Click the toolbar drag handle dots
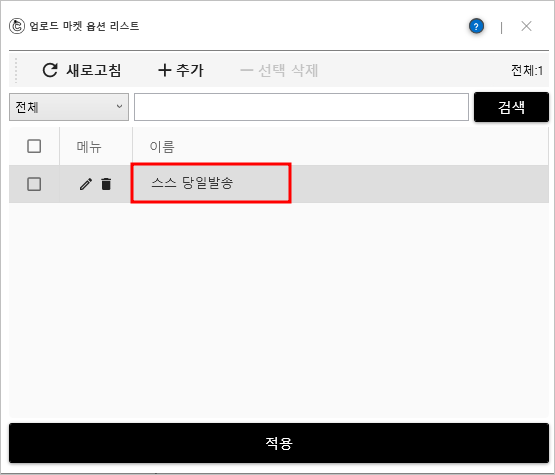 coord(16,70)
